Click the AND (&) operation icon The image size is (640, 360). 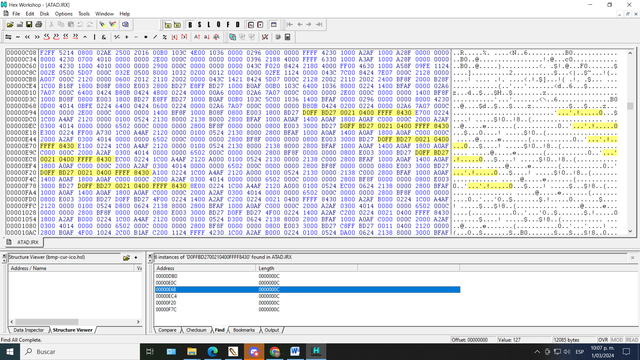pos(104,37)
